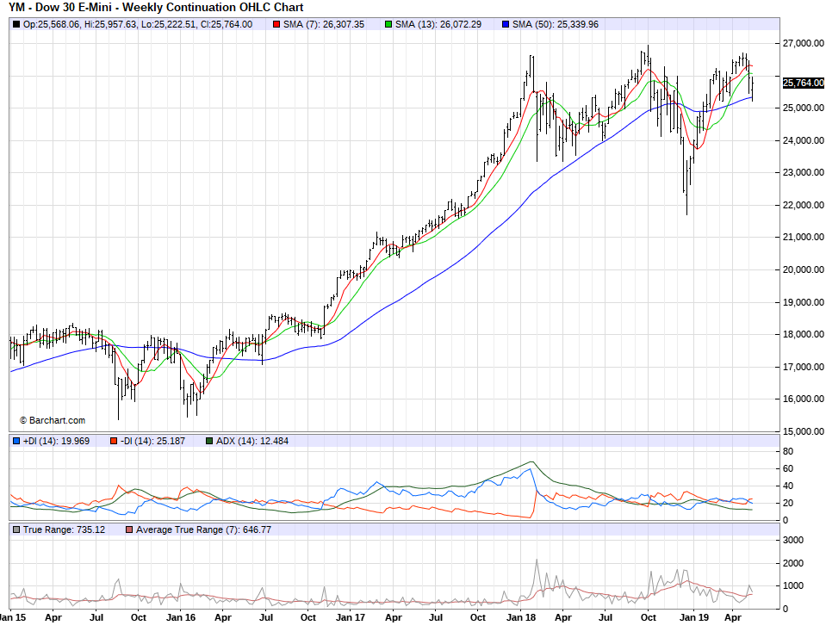Click the 22,000.00 price axis label

pos(804,205)
